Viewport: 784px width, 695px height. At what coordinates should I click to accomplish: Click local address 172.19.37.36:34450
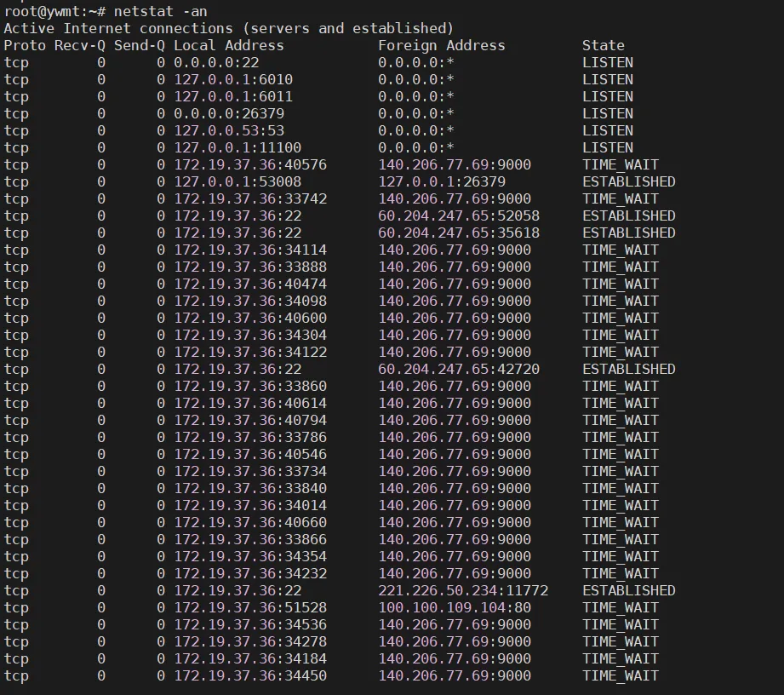tap(250, 675)
